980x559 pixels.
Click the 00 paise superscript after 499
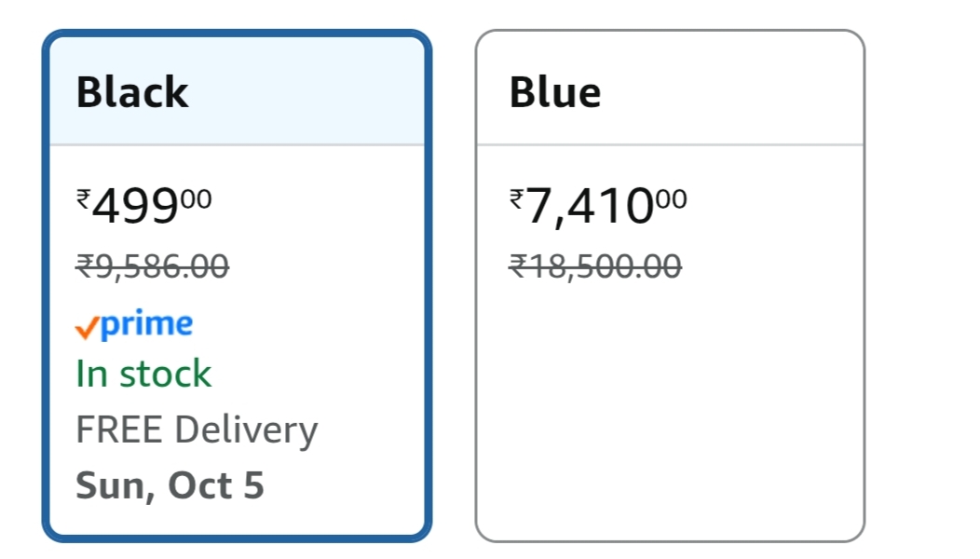[197, 198]
